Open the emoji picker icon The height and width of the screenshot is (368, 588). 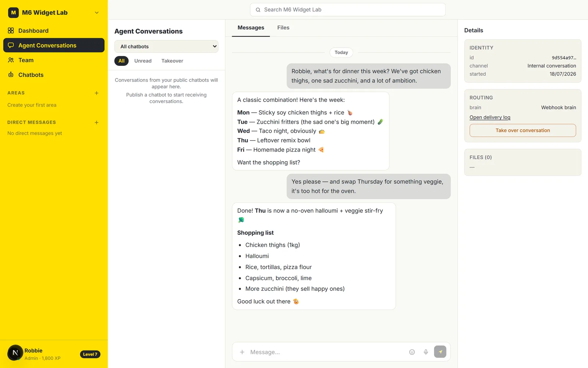point(412,352)
